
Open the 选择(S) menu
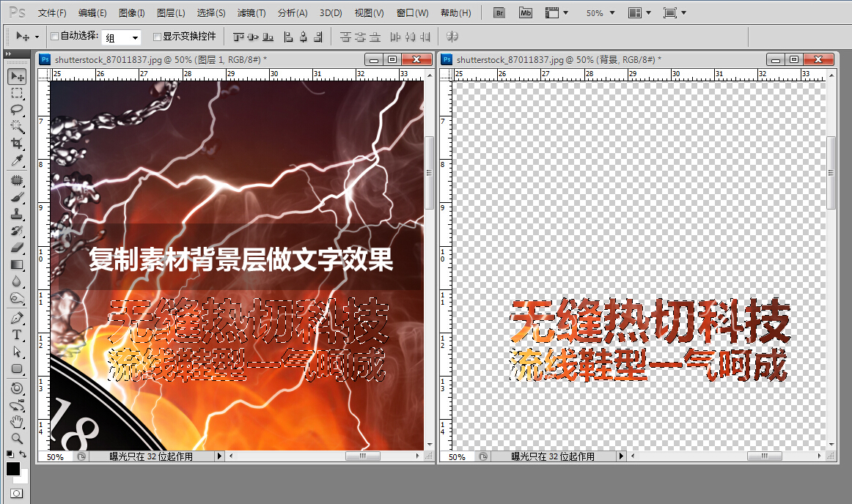click(x=211, y=13)
